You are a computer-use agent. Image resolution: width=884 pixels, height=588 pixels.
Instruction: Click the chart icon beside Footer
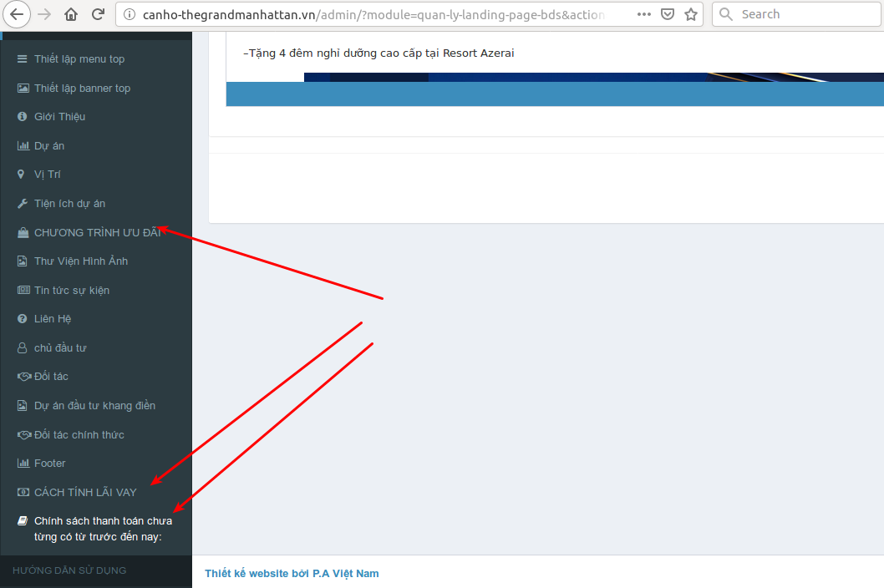(x=23, y=464)
